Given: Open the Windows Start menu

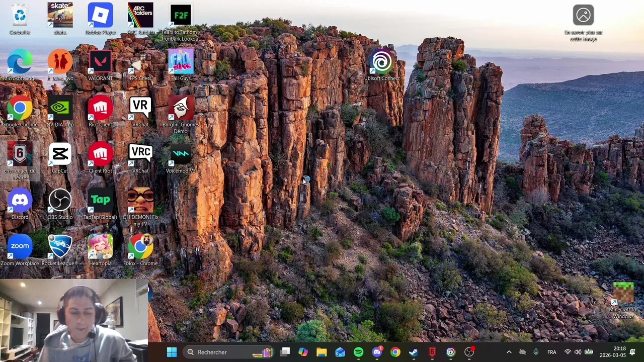Looking at the screenshot, I should 172,352.
